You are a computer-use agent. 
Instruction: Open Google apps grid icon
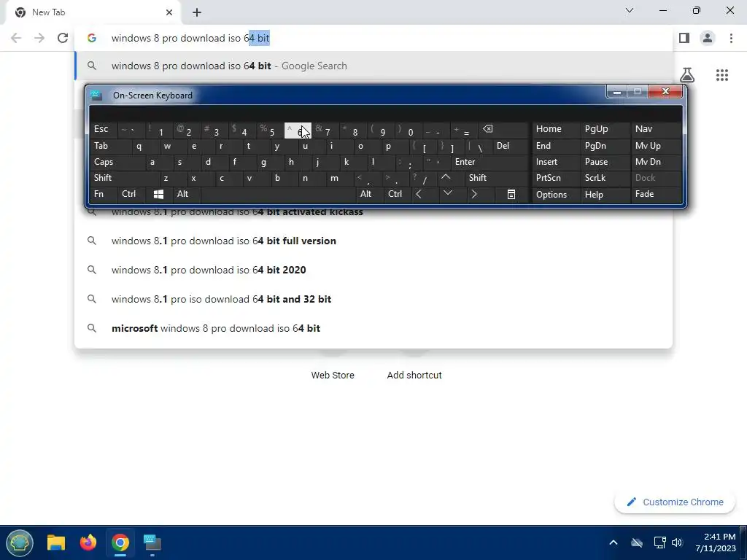722,75
